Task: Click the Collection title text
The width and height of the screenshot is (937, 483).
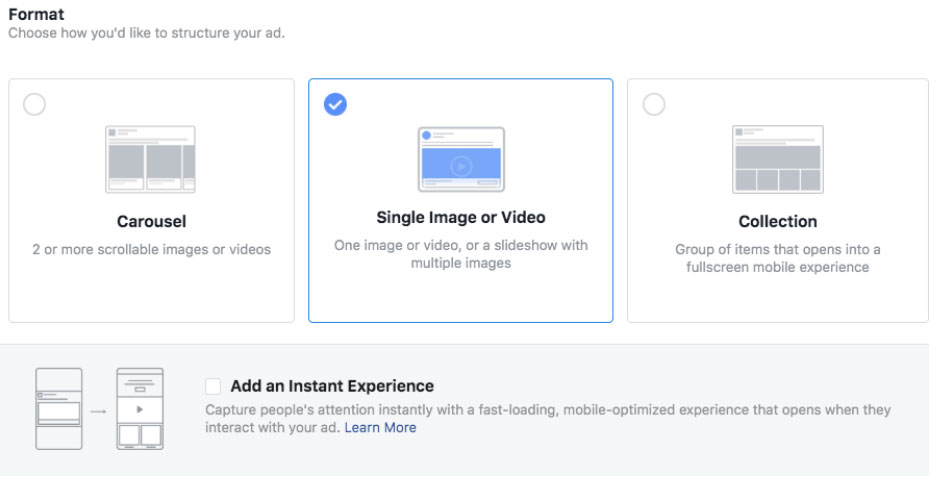Action: [777, 221]
